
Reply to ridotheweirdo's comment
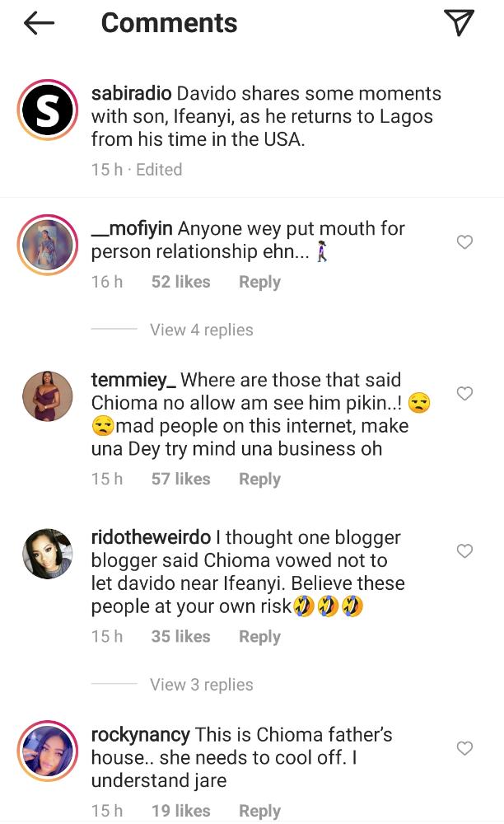pos(259,636)
